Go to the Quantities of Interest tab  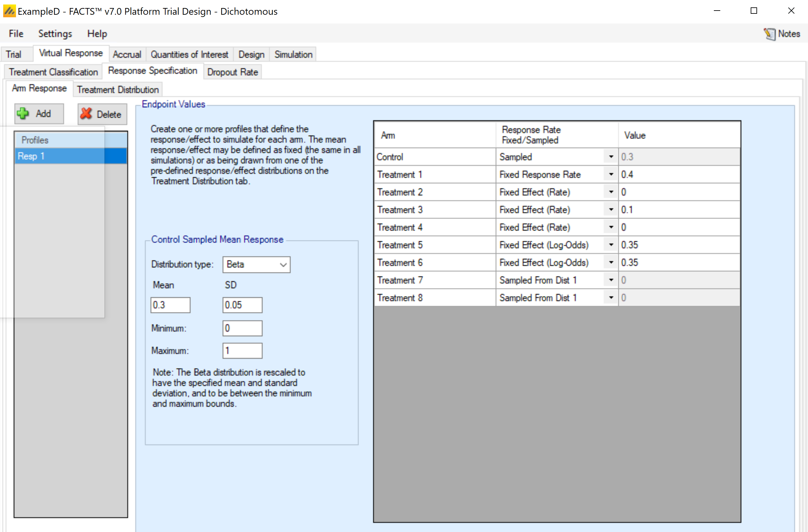[189, 54]
